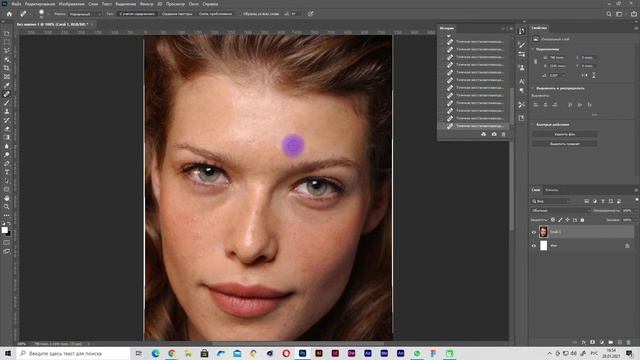Click the 'Удалить фон' quick action button
Screen dimensions: 640x360
tap(564, 134)
